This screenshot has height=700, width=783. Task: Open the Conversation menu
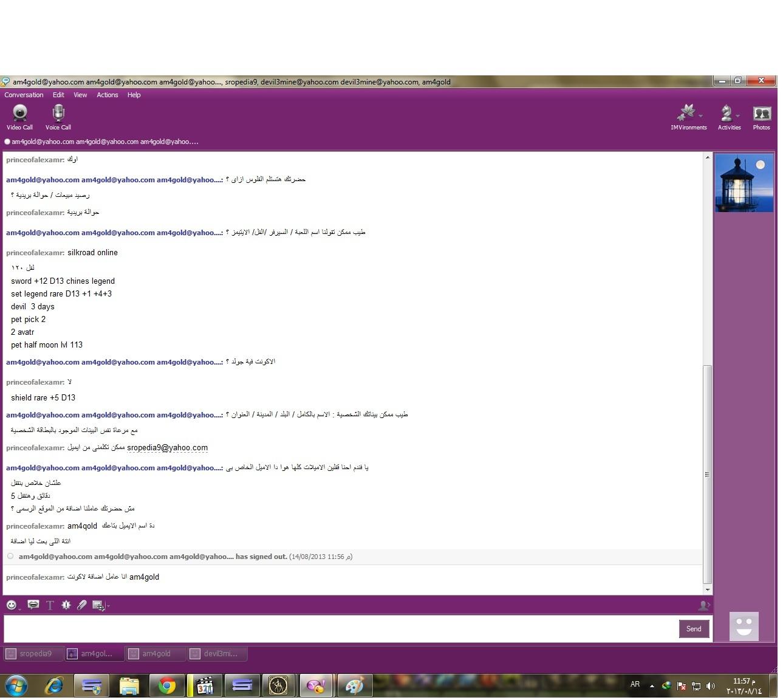click(x=24, y=95)
